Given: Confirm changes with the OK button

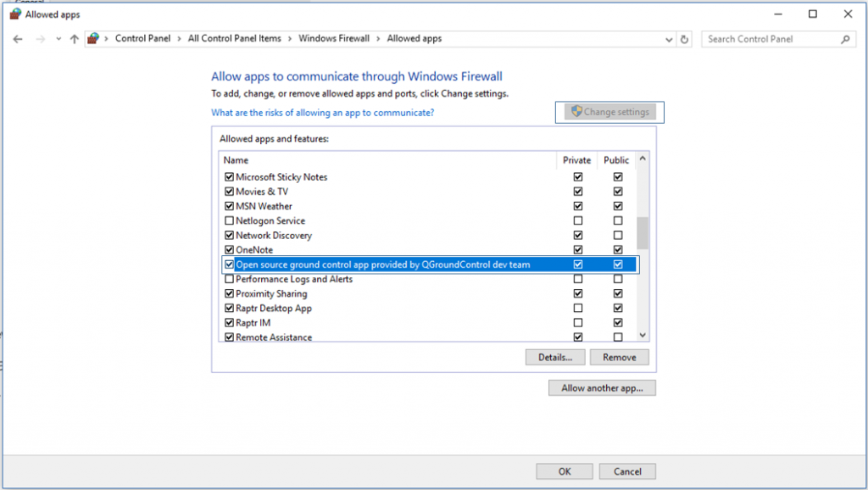Looking at the screenshot, I should (x=564, y=471).
